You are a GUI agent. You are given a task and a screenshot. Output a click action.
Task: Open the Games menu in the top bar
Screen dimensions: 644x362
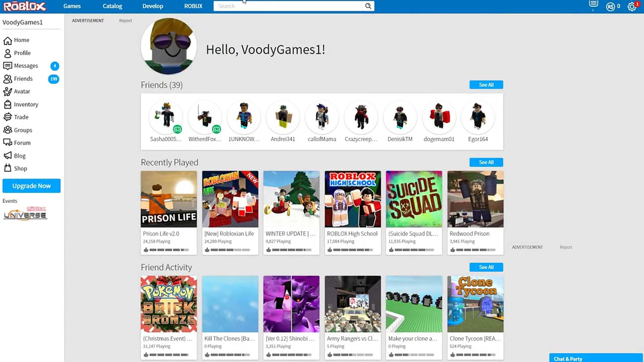point(72,6)
